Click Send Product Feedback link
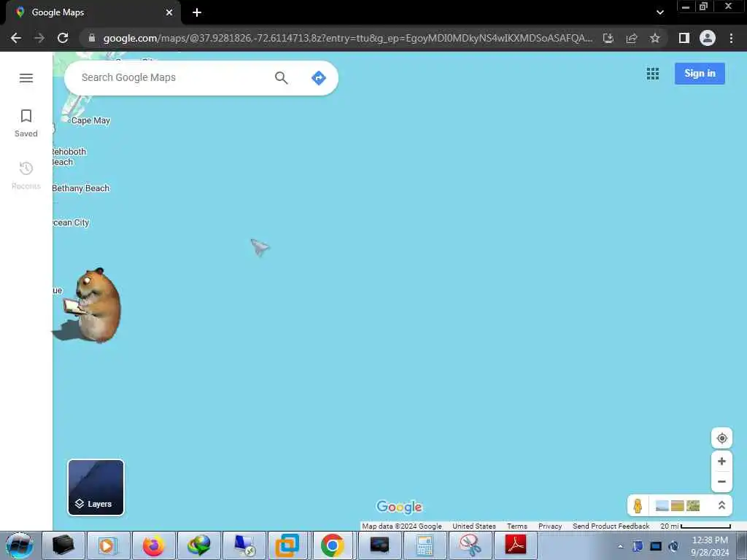Viewport: 747px width, 560px height. click(x=611, y=526)
